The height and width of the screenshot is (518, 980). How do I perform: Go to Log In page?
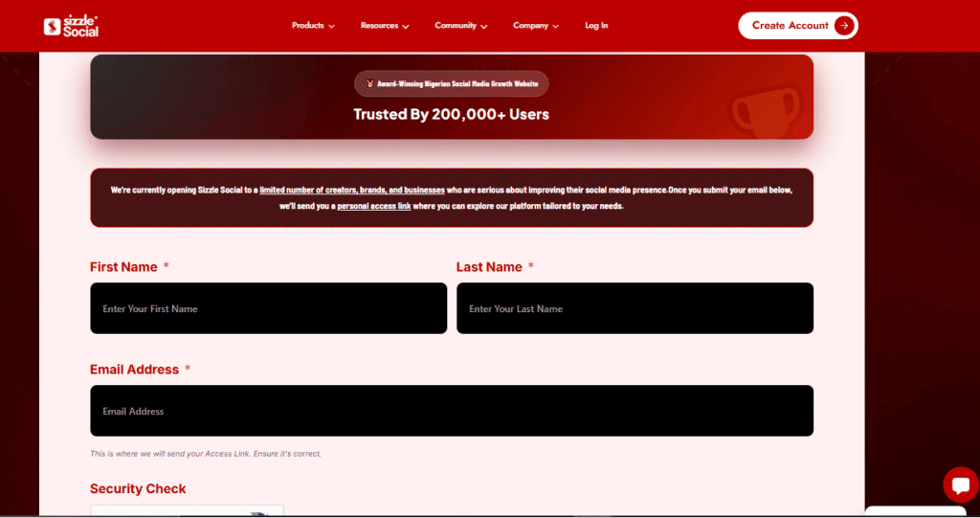pyautogui.click(x=596, y=26)
